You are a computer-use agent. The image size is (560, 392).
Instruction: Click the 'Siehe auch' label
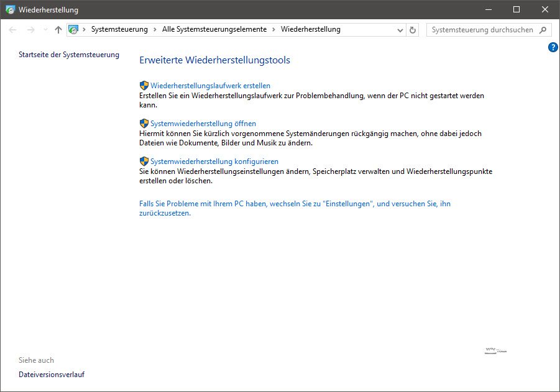coord(37,360)
